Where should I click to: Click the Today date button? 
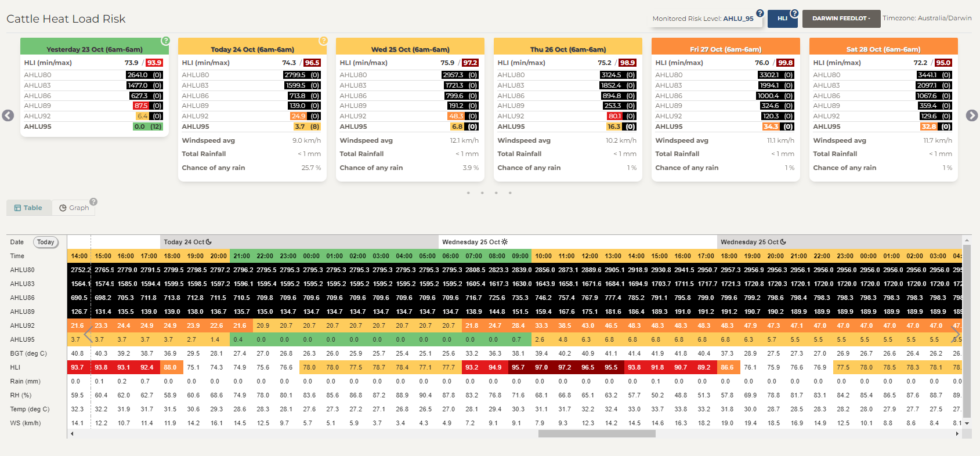click(46, 242)
